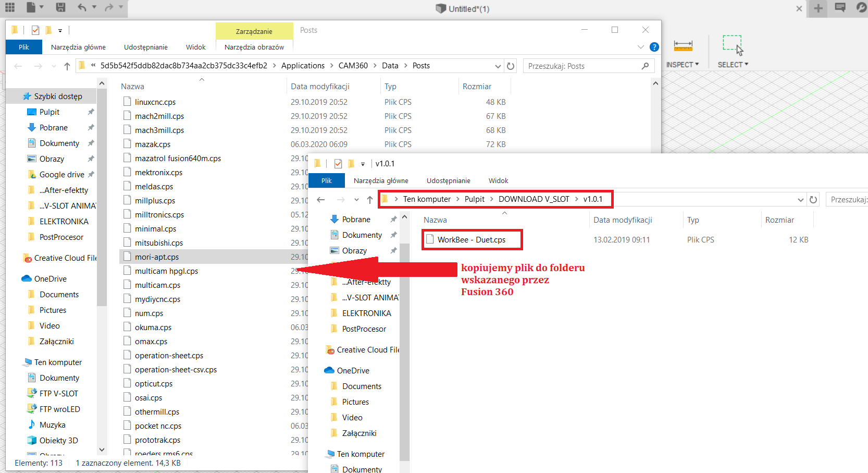Screen dimensions: 868x473
Task: Select the WorkBee - Duet.cps file
Action: (x=472, y=240)
